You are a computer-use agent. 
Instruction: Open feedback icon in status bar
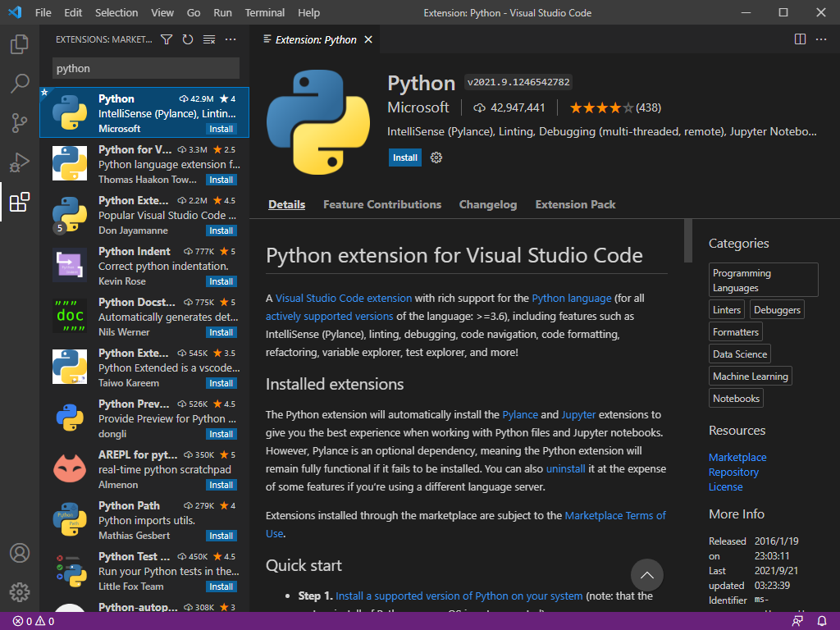click(x=797, y=622)
